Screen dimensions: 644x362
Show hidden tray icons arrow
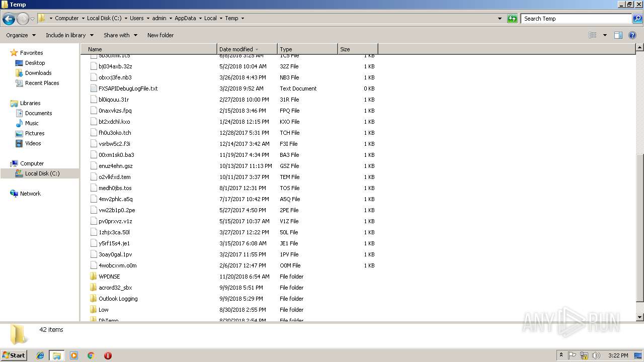coord(561,355)
